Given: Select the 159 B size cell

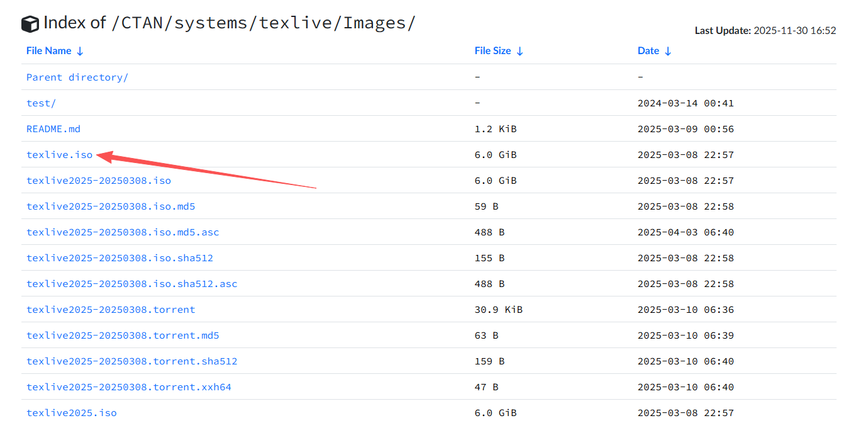Looking at the screenshot, I should (489, 361).
